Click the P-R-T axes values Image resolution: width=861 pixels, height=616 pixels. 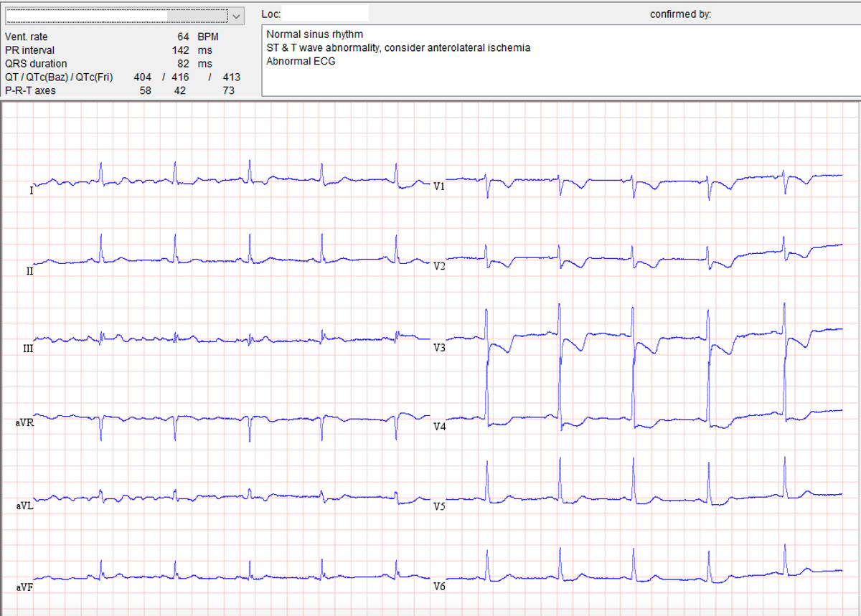coord(179,90)
